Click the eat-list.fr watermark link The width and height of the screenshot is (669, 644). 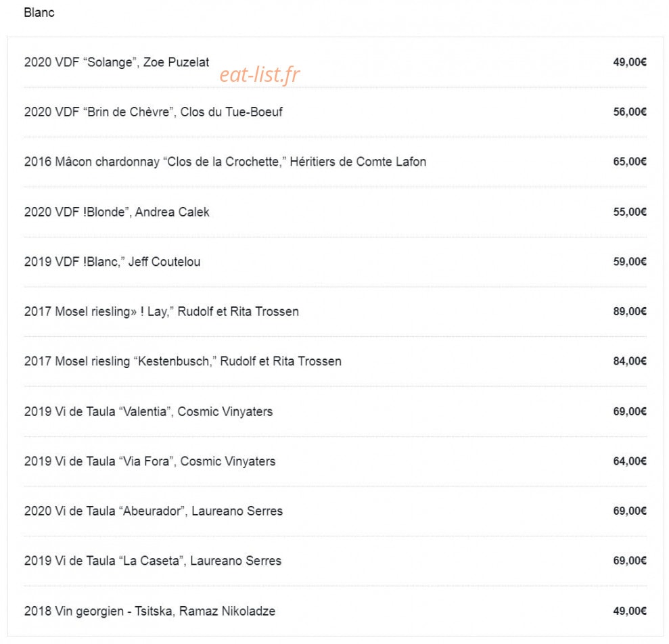tap(259, 75)
